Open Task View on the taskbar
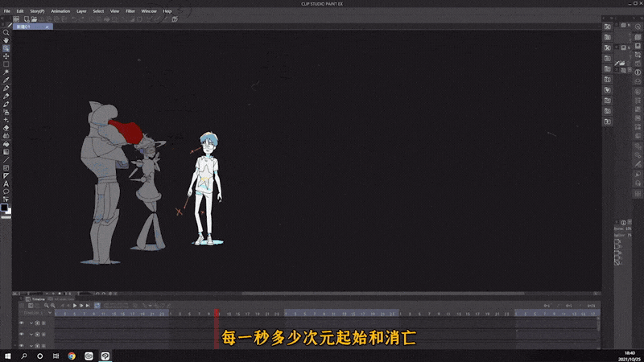644x362 pixels. point(56,356)
